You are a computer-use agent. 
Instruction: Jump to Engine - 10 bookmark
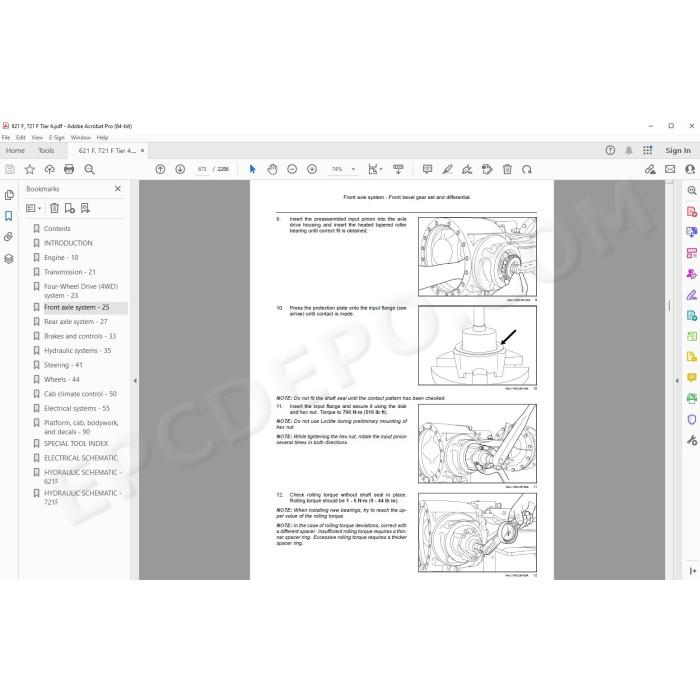coord(61,258)
